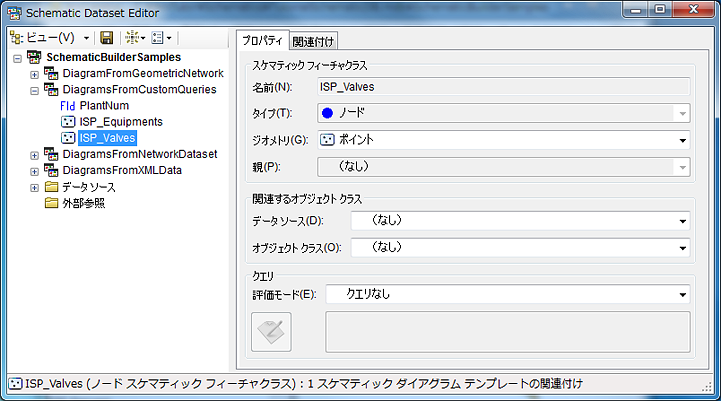Select DiagramsFromNetworkDataset in the tree
This screenshot has width=721, height=401.
point(140,154)
